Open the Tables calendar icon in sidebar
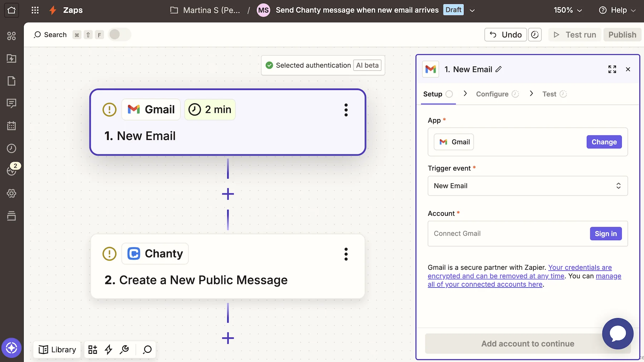The height and width of the screenshot is (362, 644). click(12, 126)
